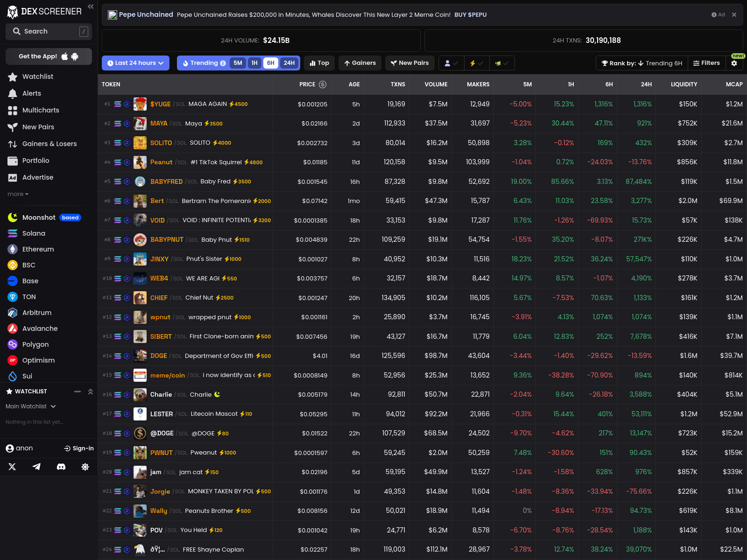747x560 pixels.
Task: Open the anon user profile
Action: 19,448
